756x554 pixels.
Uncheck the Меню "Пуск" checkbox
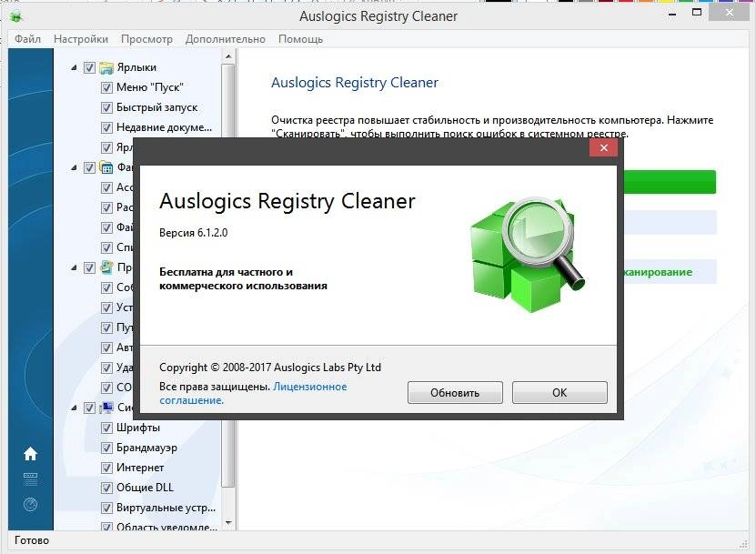[106, 87]
